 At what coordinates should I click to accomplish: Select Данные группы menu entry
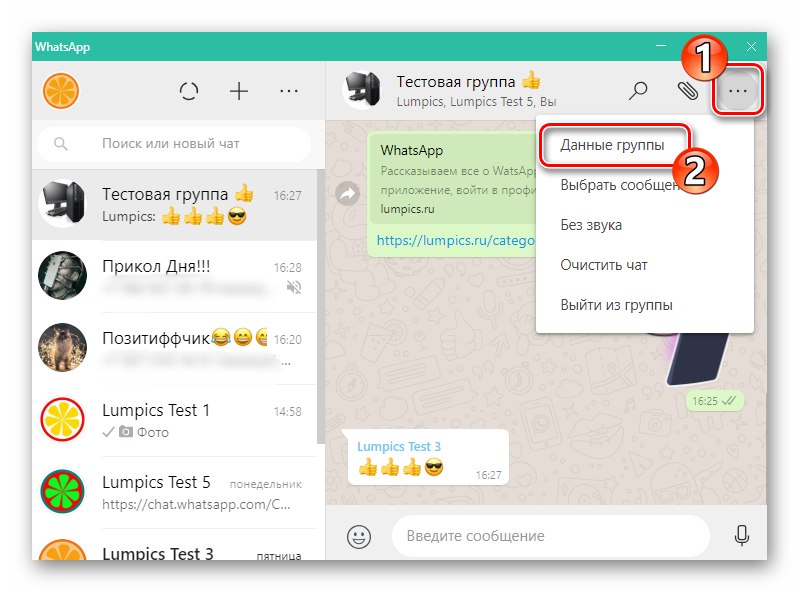tap(612, 145)
